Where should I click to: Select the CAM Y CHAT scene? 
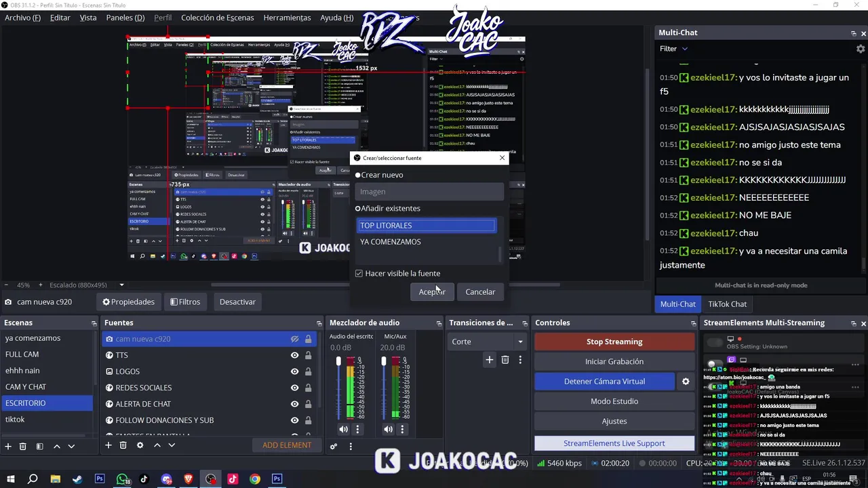pyautogui.click(x=47, y=387)
